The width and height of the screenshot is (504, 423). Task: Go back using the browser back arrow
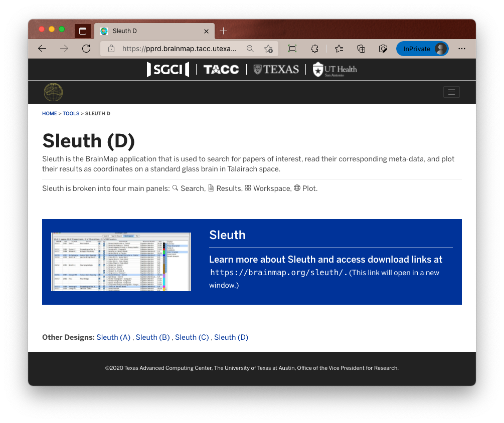click(x=42, y=49)
